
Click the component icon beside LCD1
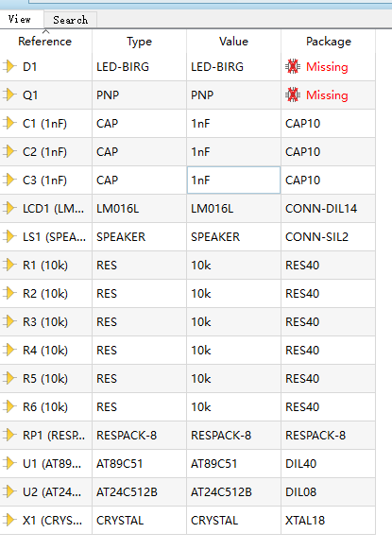click(x=9, y=208)
